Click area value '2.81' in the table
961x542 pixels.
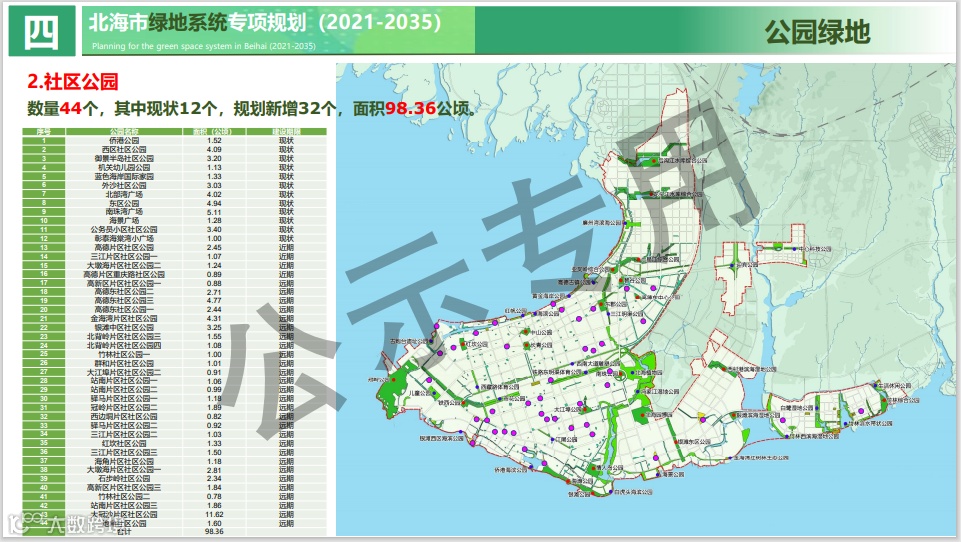[215, 470]
